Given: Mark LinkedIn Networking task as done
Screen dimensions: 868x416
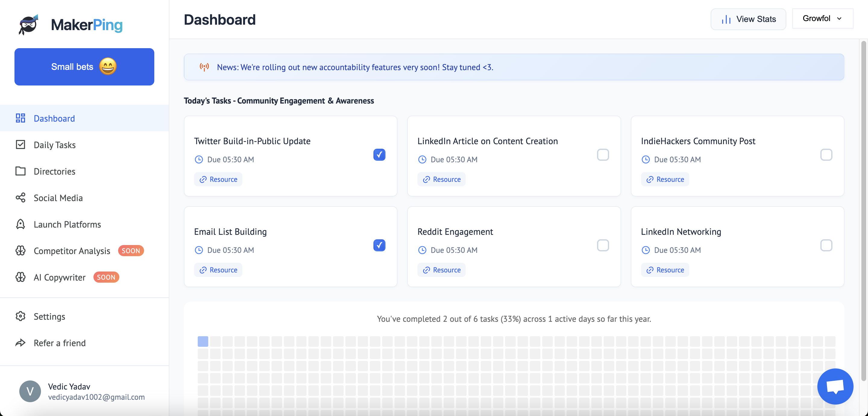Looking at the screenshot, I should click(826, 245).
